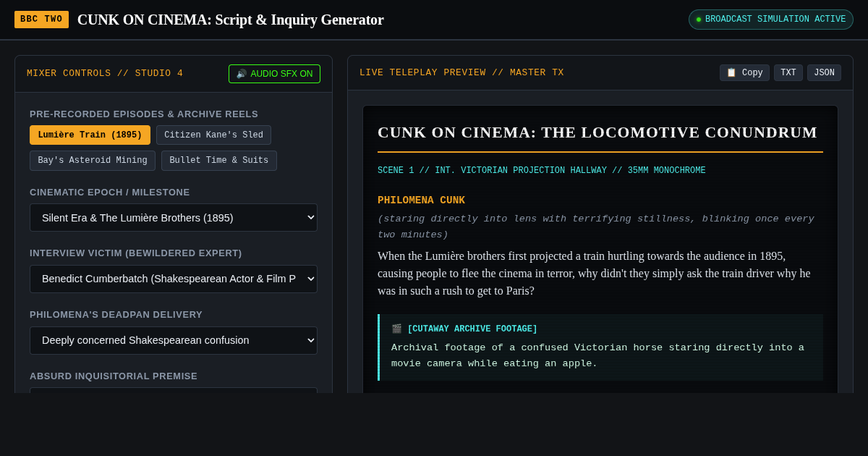
Task: Open Philomena's Deadpan Delivery dropdown
Action: 174,340
